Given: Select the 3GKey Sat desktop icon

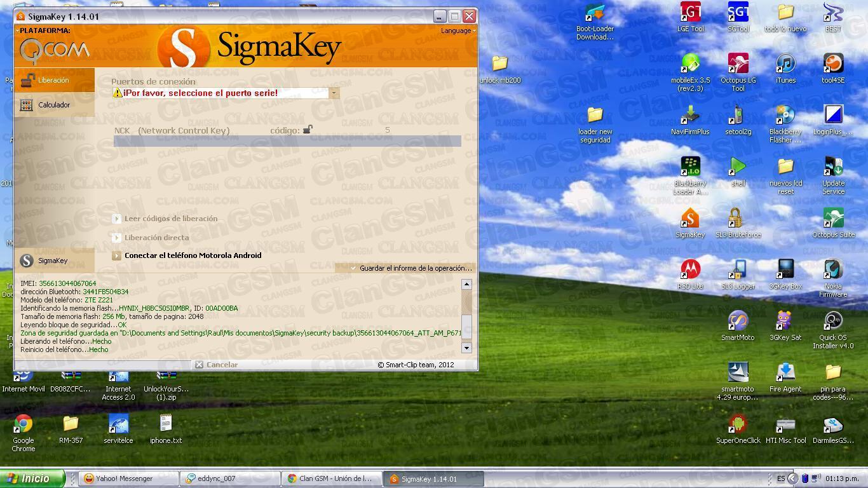Looking at the screenshot, I should pyautogui.click(x=785, y=327).
